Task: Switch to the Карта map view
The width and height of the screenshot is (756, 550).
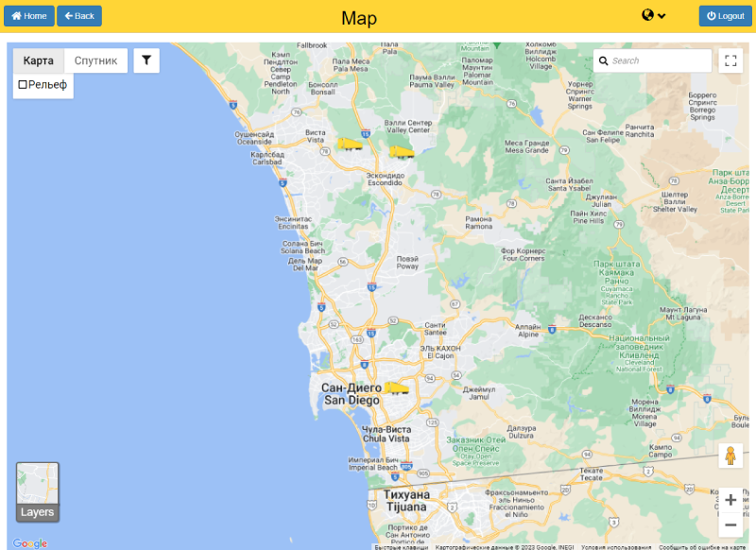Action: tap(38, 60)
